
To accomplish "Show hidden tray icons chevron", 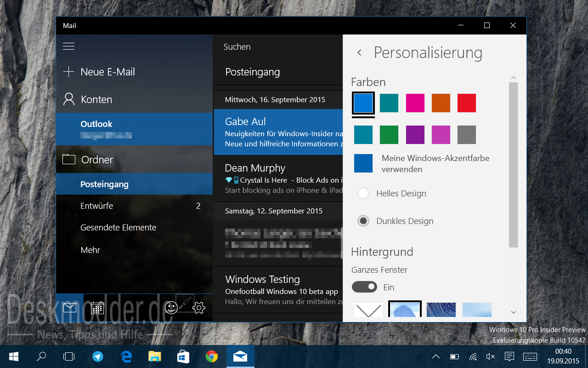I will [436, 356].
